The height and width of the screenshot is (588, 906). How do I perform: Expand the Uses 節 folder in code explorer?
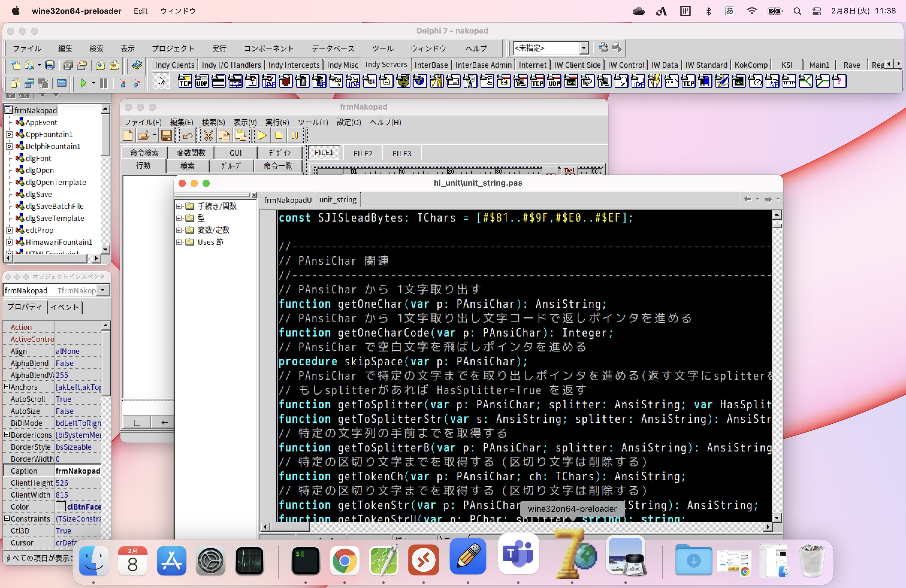click(179, 242)
